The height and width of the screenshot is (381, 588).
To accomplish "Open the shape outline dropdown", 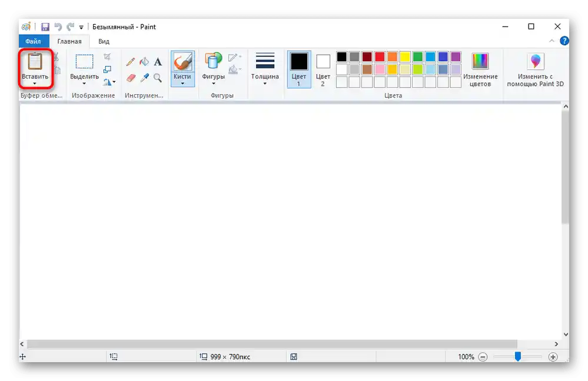I will (235, 57).
